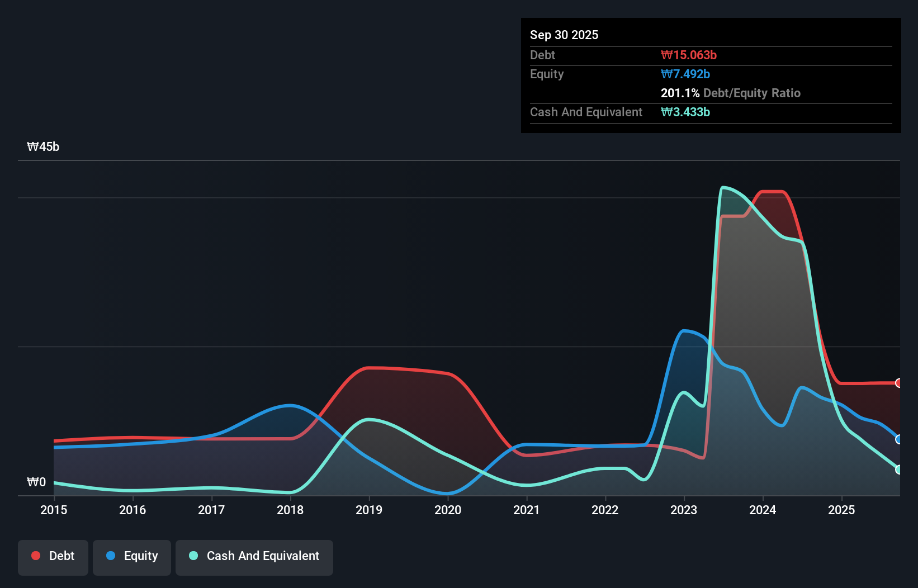Select the teal Cash endpoint marker on the chart
Image resolution: width=918 pixels, height=588 pixels.
898,470
